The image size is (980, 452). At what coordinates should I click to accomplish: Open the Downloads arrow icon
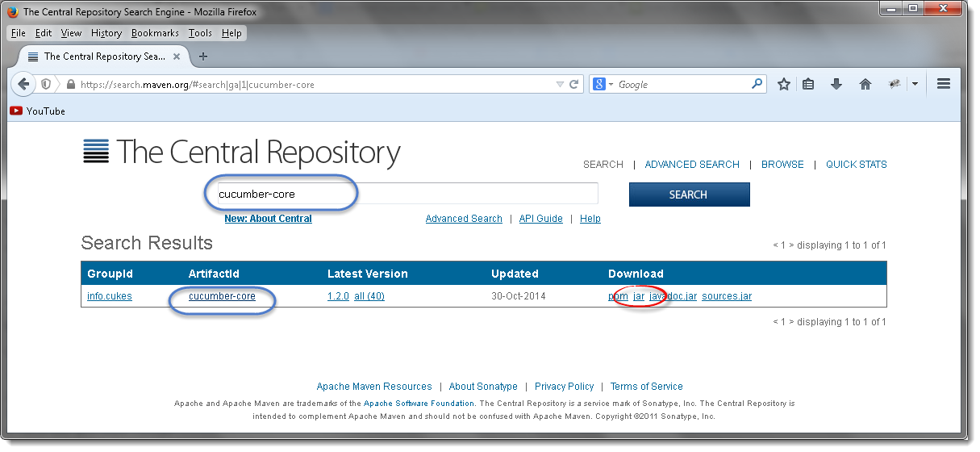(836, 84)
